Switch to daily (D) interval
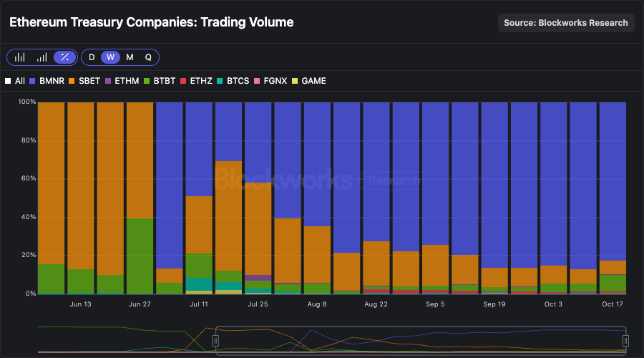644x358 pixels. click(92, 57)
